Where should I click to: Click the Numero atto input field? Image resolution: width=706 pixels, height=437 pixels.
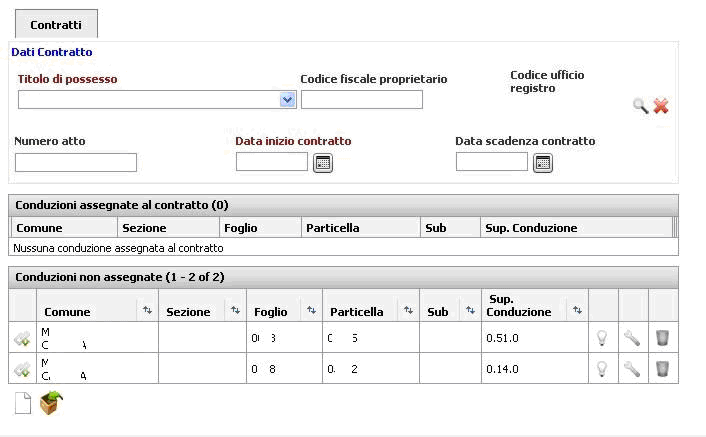76,162
